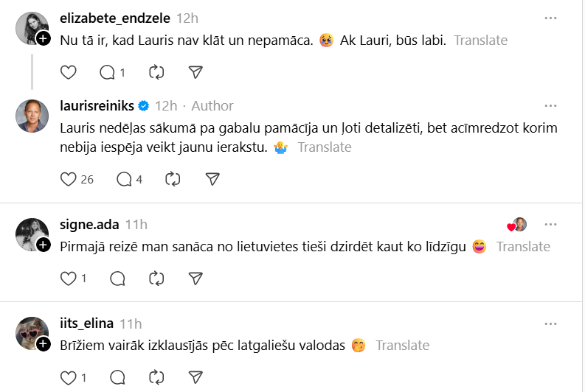Share elizabete_endzele's comment via send icon

(x=195, y=72)
